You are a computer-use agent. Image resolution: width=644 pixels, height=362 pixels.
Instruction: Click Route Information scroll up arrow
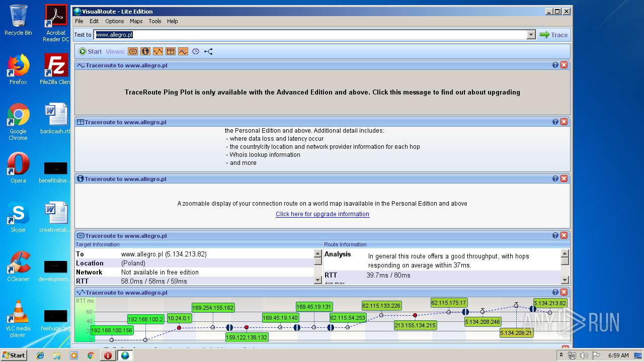(565, 253)
